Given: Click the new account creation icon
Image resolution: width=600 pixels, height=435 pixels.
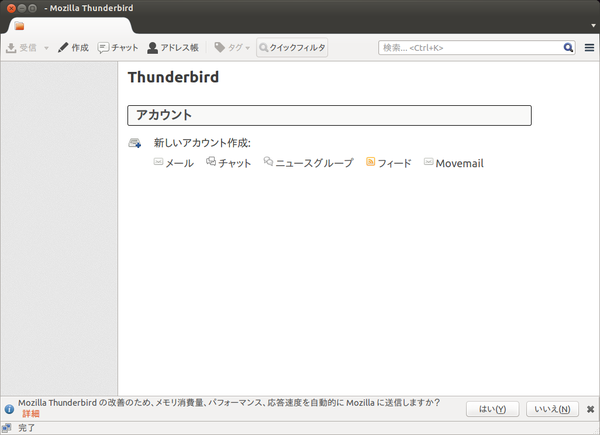Looking at the screenshot, I should 135,143.
